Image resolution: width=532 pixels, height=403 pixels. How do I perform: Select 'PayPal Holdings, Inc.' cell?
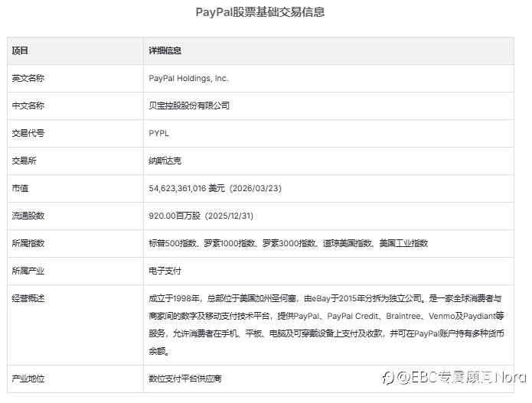click(x=188, y=78)
